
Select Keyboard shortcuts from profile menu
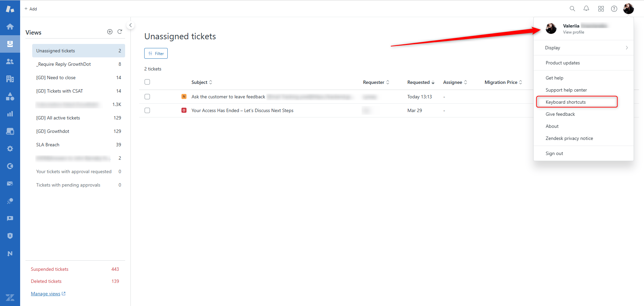pos(566,102)
